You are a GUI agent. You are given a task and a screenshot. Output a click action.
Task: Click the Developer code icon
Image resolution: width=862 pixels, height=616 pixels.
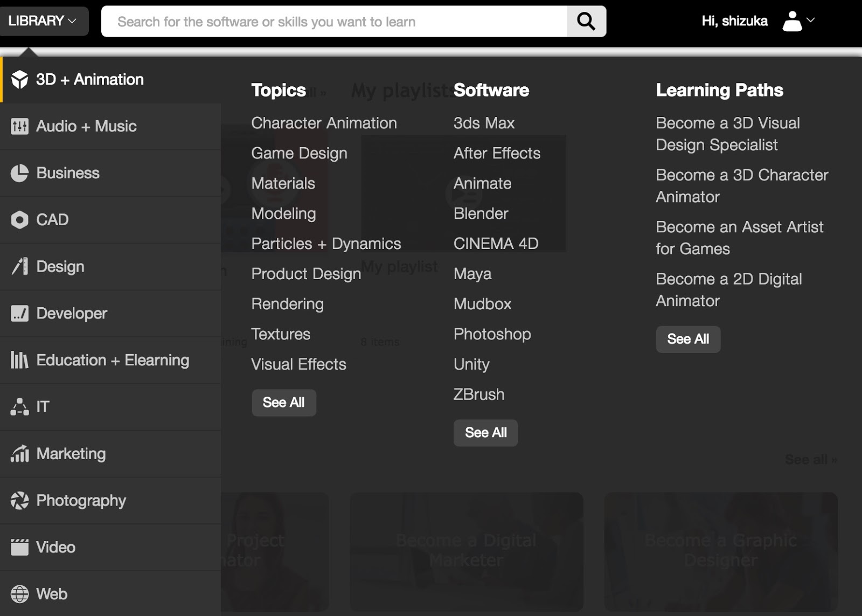pos(19,313)
